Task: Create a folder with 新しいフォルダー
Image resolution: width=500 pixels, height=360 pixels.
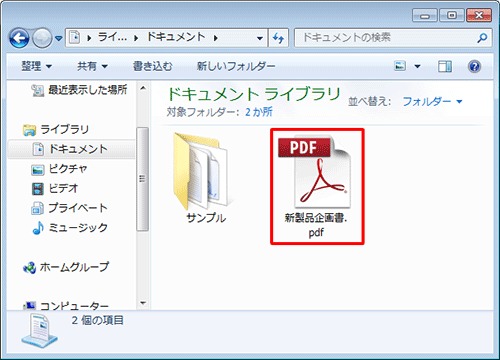Action: (x=236, y=66)
